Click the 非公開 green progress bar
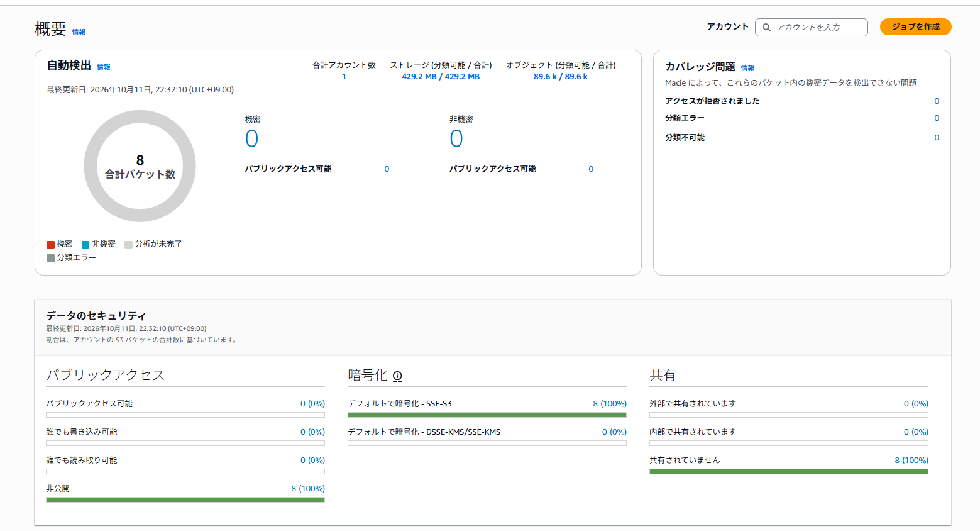 coord(185,500)
